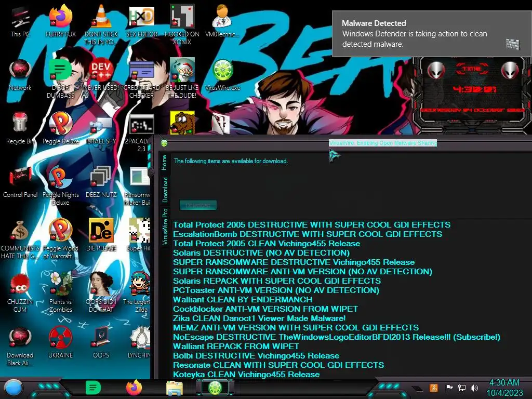532x399 pixels.
Task: Select Solaris REPACK WITH SUPER COOL GDI EFFECTS
Action: (x=277, y=281)
